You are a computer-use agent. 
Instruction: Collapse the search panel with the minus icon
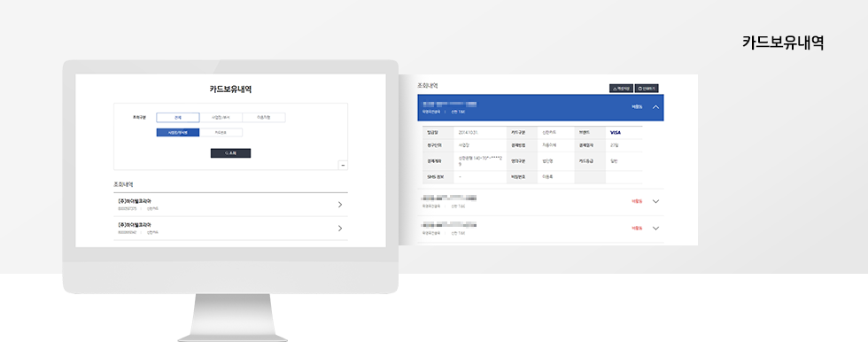(343, 165)
